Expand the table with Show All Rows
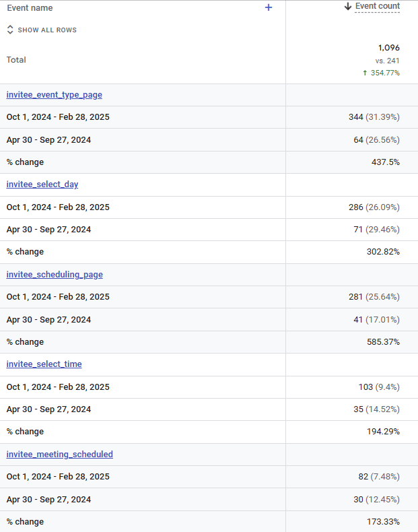The width and height of the screenshot is (418, 532). [42, 30]
